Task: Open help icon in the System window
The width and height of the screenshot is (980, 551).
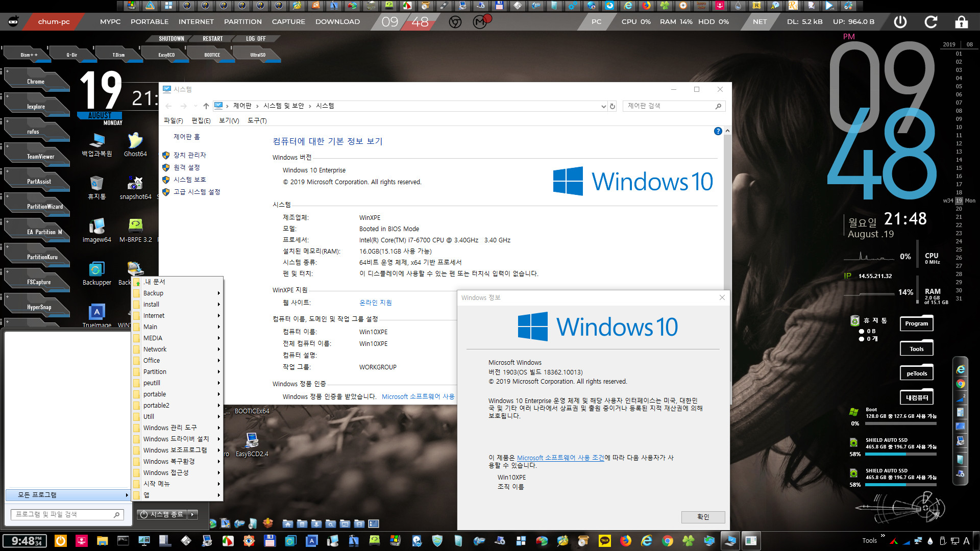Action: 718,131
